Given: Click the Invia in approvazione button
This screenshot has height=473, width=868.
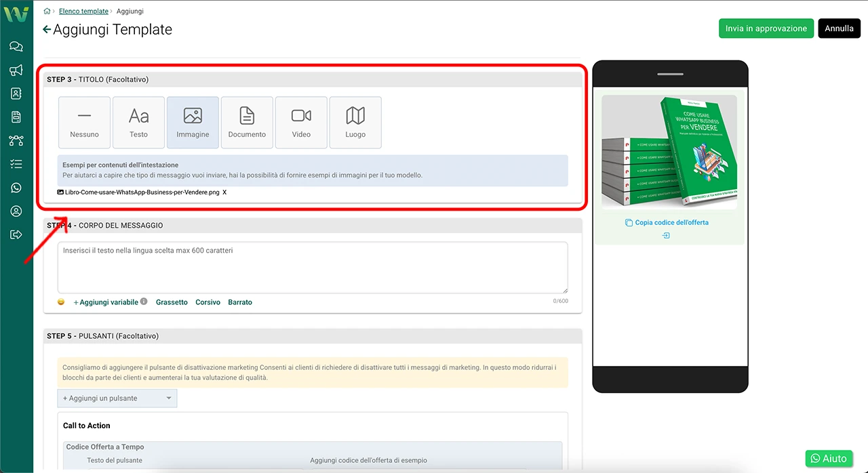Looking at the screenshot, I should tap(766, 28).
